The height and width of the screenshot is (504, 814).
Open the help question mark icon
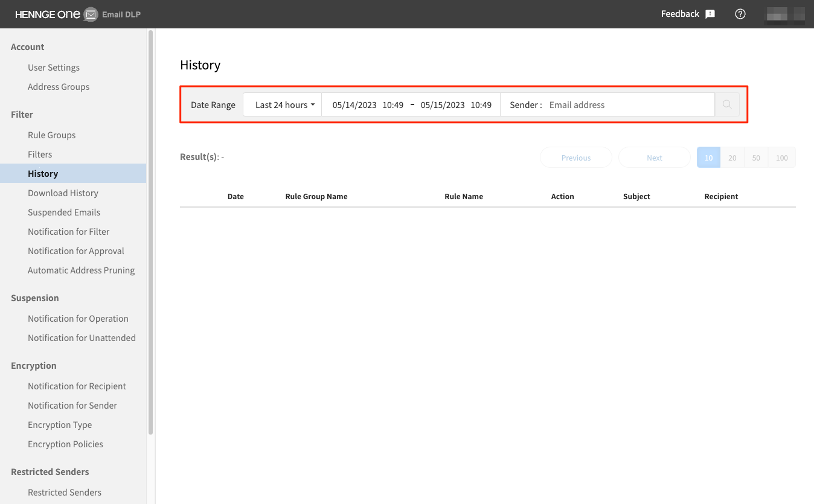point(740,14)
